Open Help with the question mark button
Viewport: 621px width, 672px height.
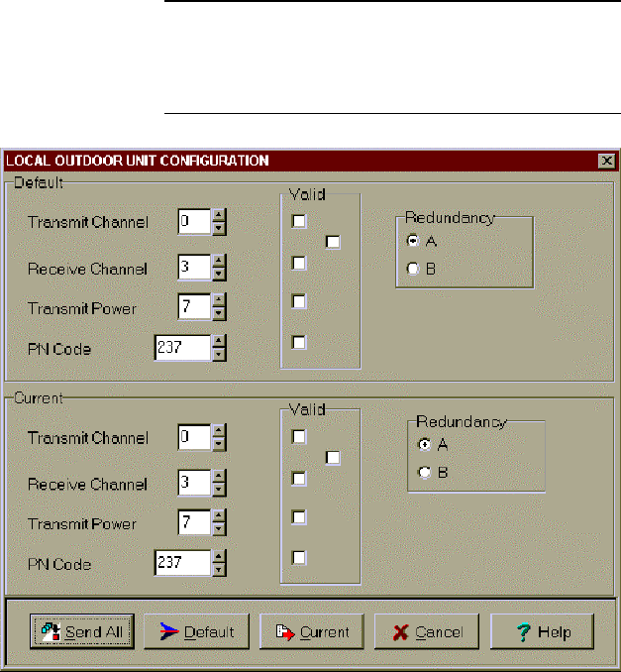pyautogui.click(x=542, y=631)
